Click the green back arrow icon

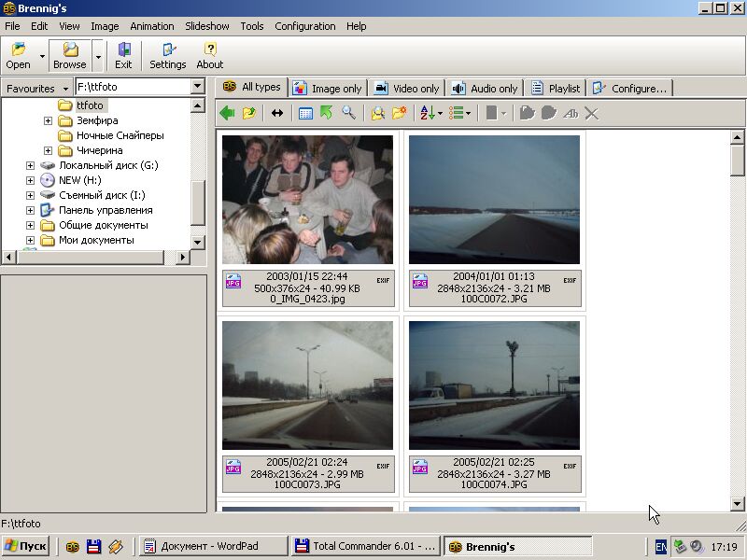click(x=227, y=113)
